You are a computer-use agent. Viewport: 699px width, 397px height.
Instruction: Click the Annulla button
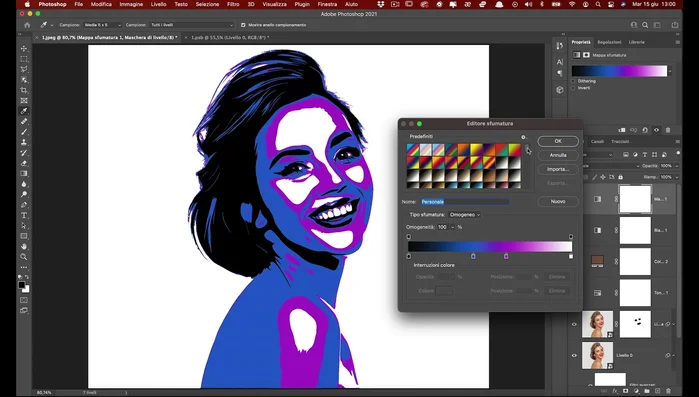click(x=558, y=155)
